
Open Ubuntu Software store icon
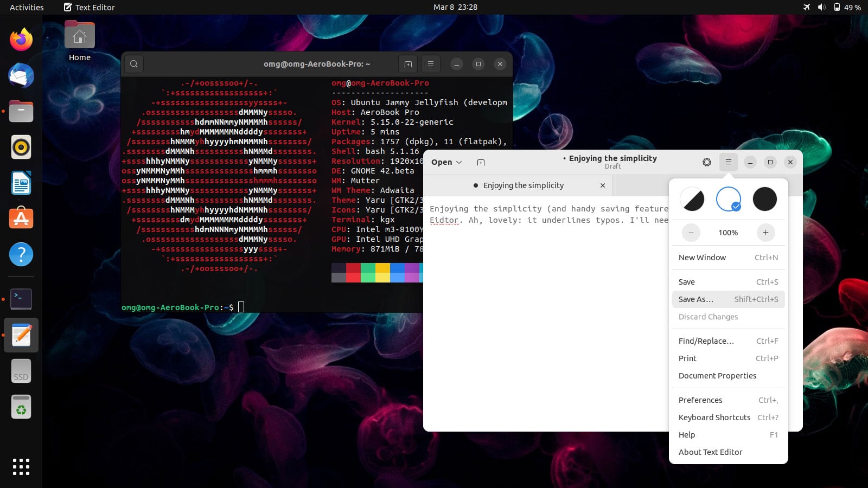pyautogui.click(x=21, y=219)
